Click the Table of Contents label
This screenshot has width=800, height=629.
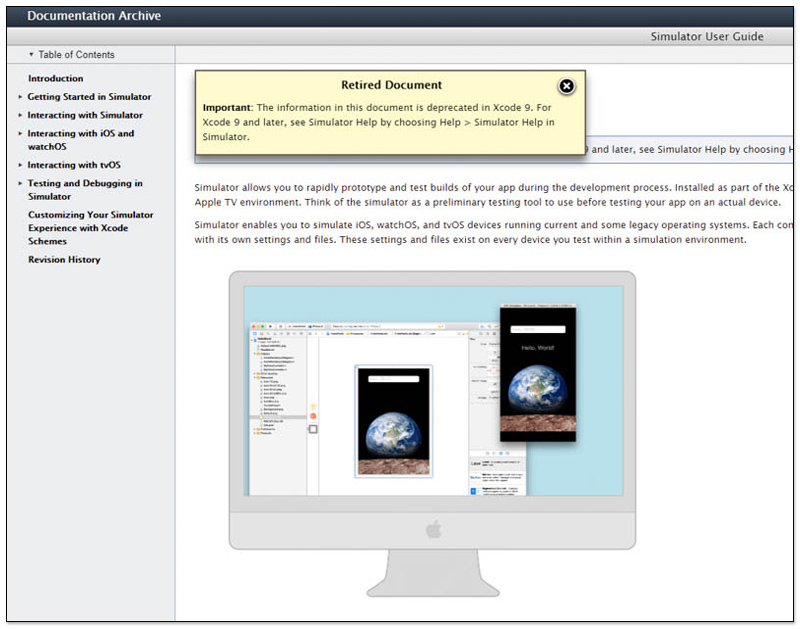77,55
